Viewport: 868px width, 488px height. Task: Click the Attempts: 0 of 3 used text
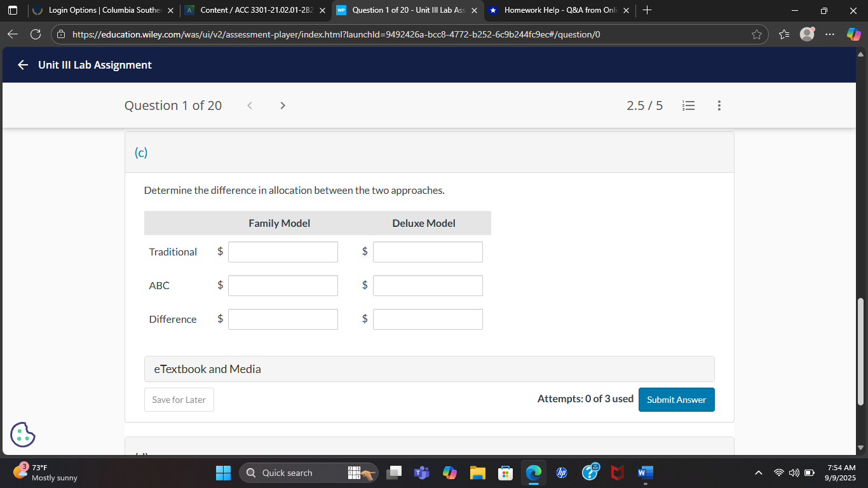coord(585,399)
